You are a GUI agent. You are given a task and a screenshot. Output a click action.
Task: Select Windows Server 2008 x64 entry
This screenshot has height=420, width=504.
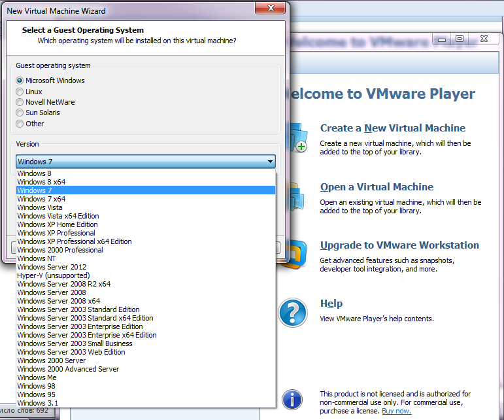tap(146, 301)
